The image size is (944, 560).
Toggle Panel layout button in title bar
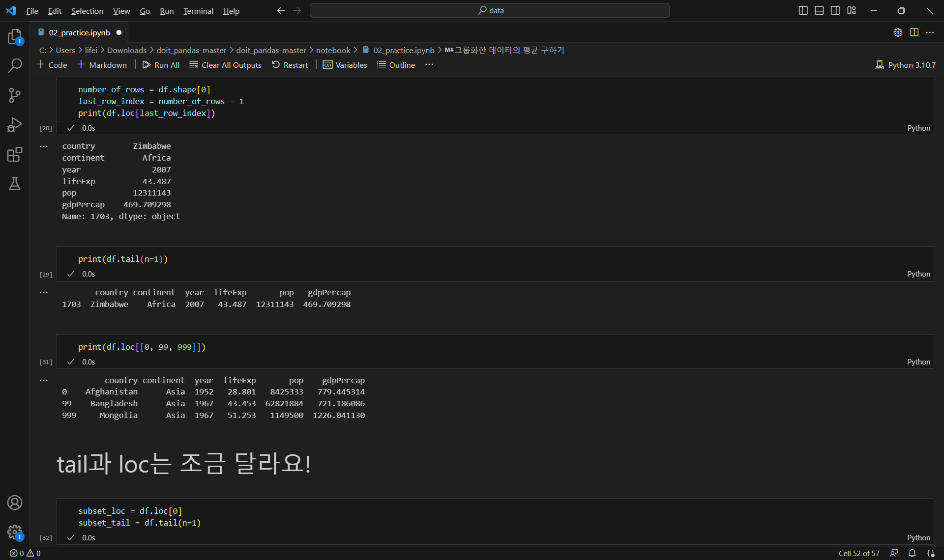[x=819, y=10]
